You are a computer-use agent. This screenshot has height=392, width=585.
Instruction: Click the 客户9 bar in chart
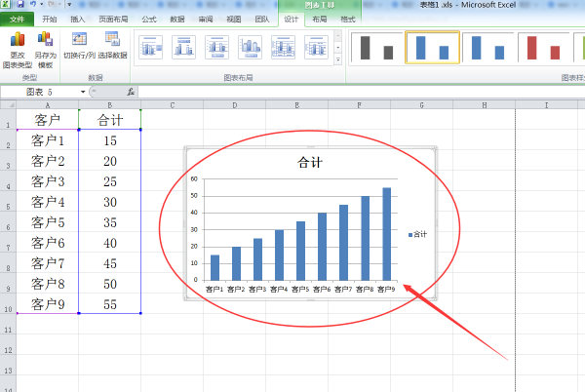coord(386,234)
